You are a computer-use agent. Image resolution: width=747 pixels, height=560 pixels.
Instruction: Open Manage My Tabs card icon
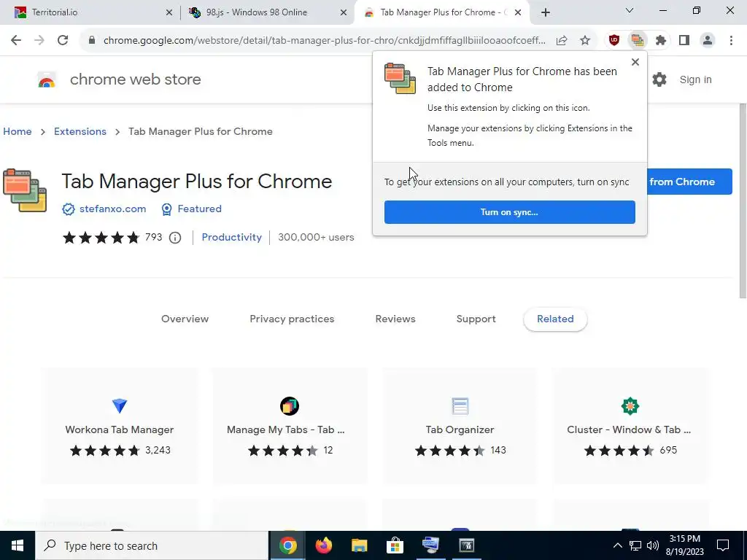[289, 405]
